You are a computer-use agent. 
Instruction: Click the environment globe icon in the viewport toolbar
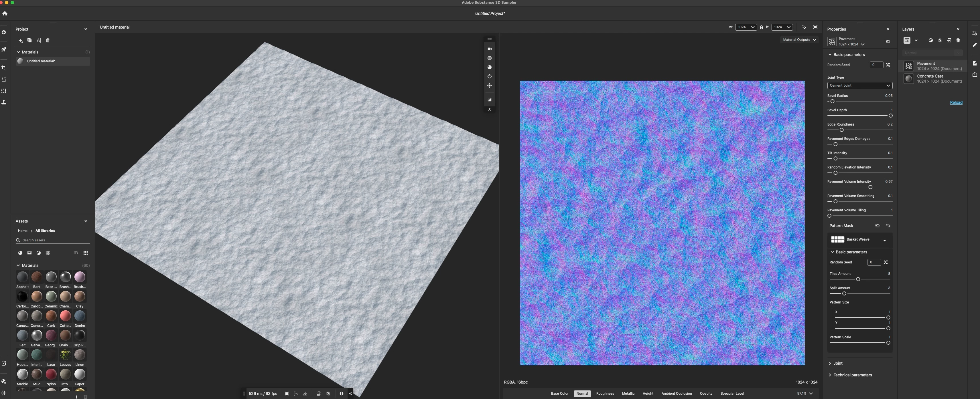click(x=490, y=58)
